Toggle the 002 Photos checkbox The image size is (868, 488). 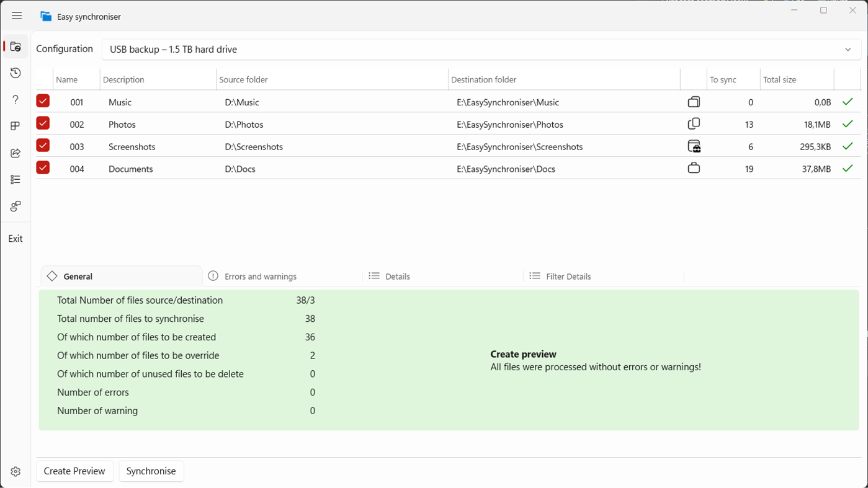pyautogui.click(x=43, y=123)
